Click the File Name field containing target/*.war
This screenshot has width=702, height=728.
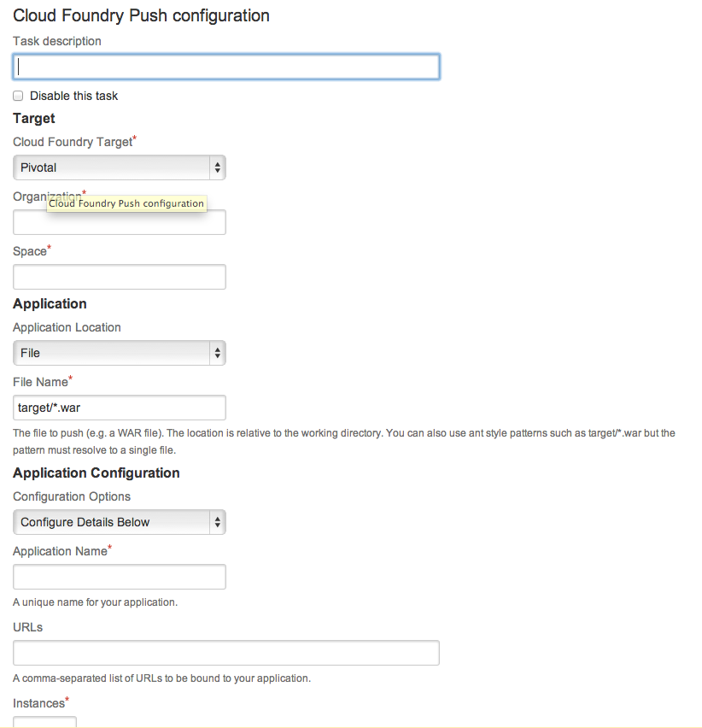120,408
